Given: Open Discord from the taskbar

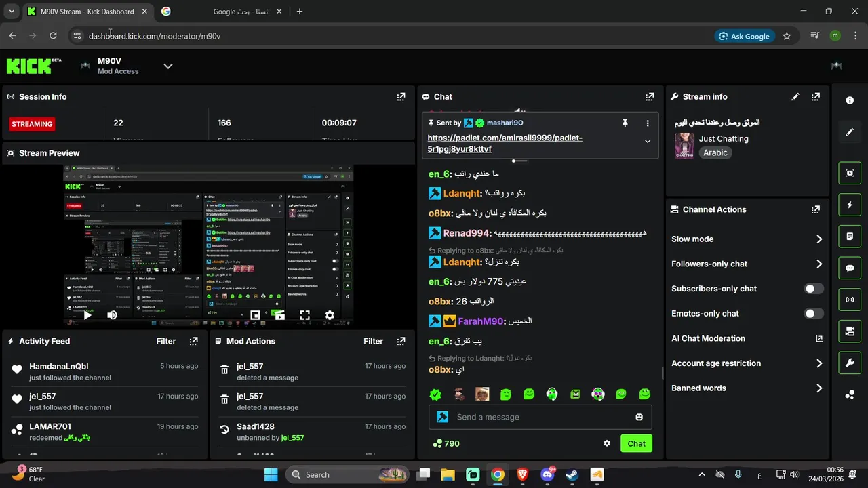Looking at the screenshot, I should (547, 474).
